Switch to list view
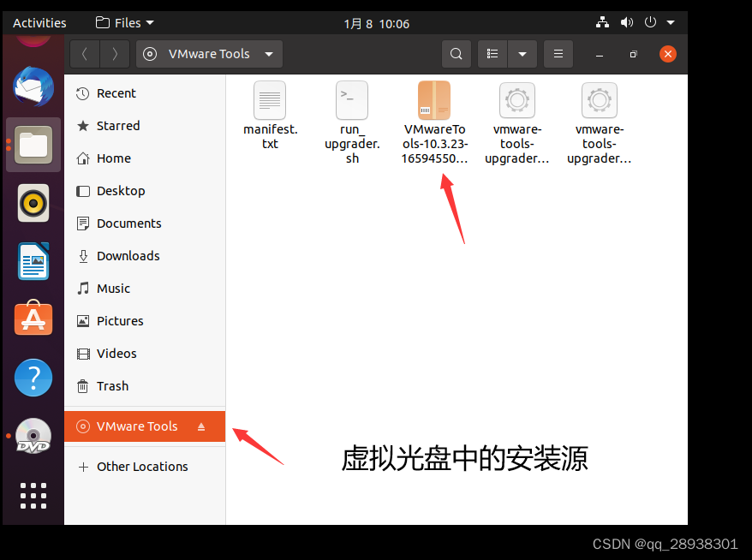 [x=492, y=53]
